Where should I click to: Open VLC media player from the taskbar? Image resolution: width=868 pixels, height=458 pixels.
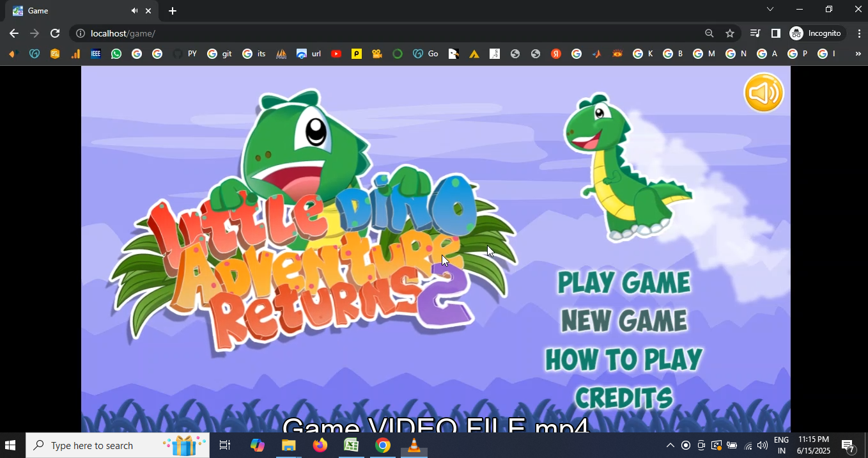coord(414,445)
